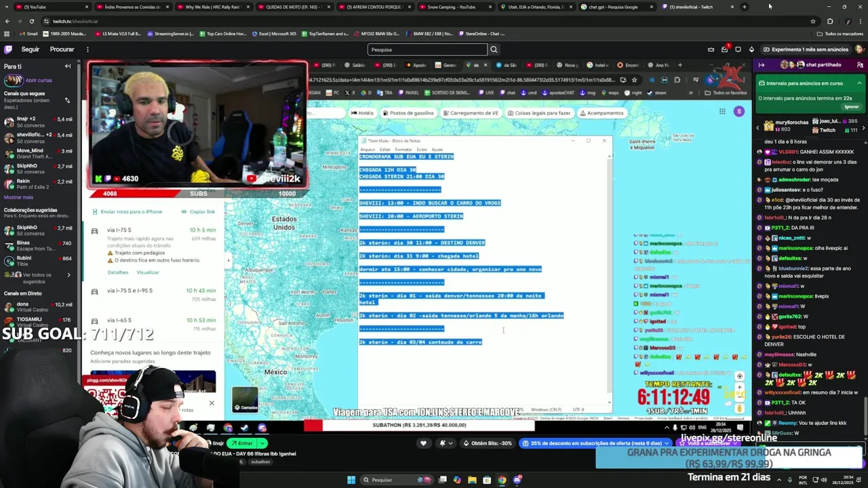Open the notification bell dropdown below stream

[446, 443]
